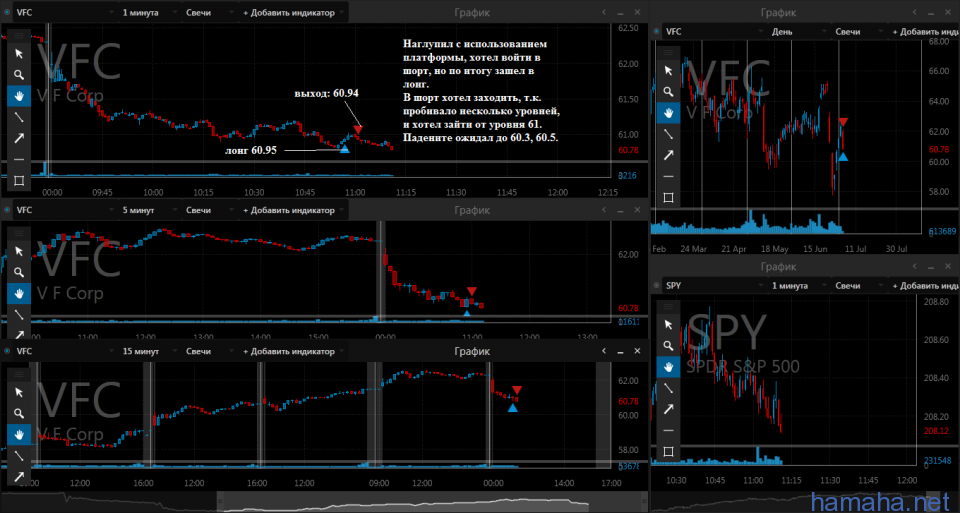The width and height of the screenshot is (960, 513).
Task: Select the rectangle tool in the SPY chart
Action: [x=668, y=451]
